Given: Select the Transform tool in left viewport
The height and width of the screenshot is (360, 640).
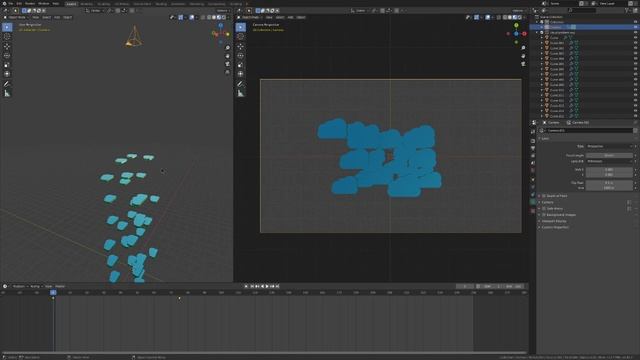Looking at the screenshot, I should (7, 74).
